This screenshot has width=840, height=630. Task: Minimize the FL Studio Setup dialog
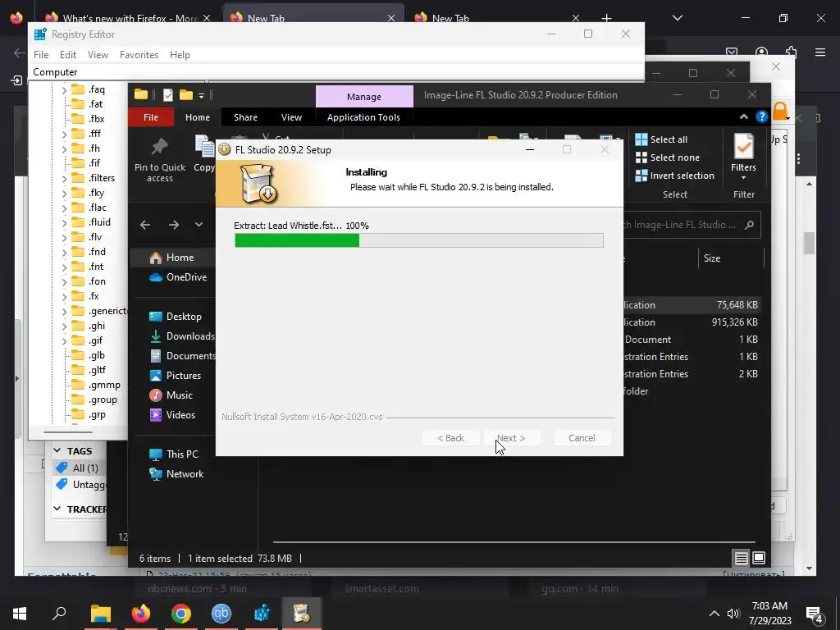(x=530, y=149)
